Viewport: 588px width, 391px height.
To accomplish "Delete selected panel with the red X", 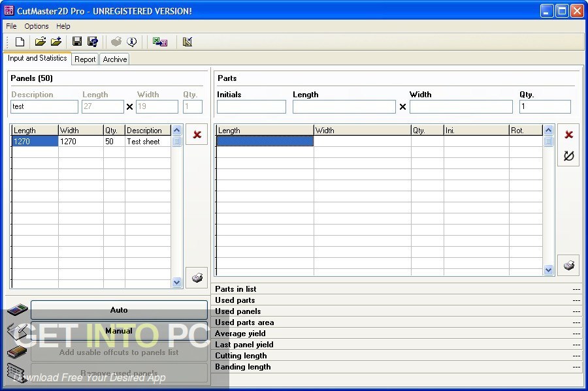I will click(x=197, y=134).
